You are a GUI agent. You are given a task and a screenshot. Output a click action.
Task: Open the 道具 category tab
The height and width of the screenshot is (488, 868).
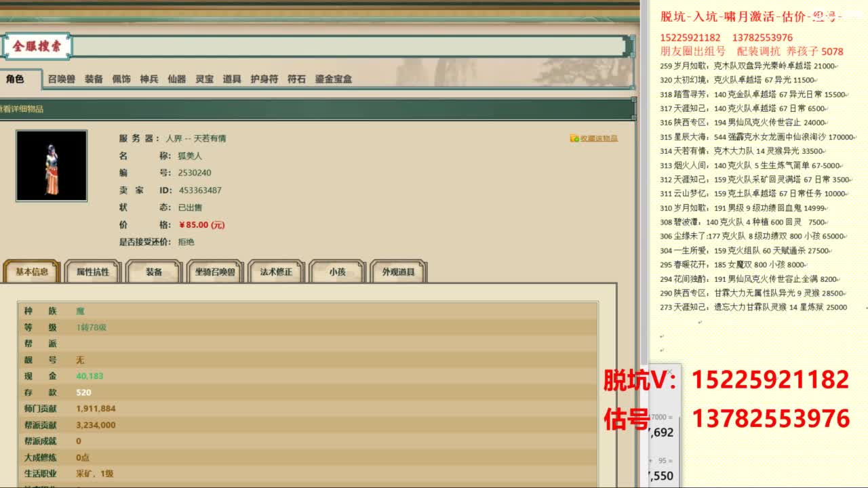(x=232, y=79)
